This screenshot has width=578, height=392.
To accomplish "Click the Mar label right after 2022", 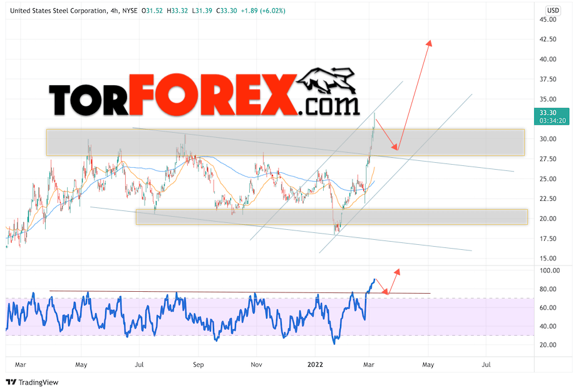I will tap(369, 364).
